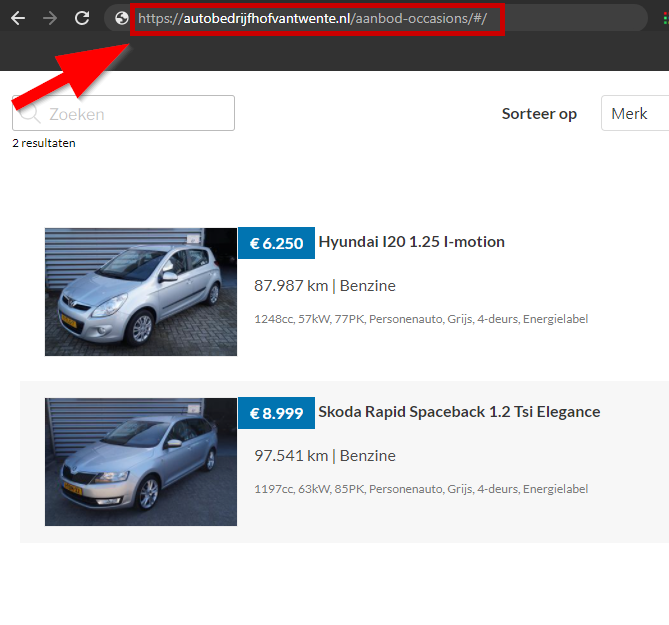The width and height of the screenshot is (669, 625).
Task: Open the Skoda Rapid Spaceback photo
Action: pyautogui.click(x=140, y=461)
